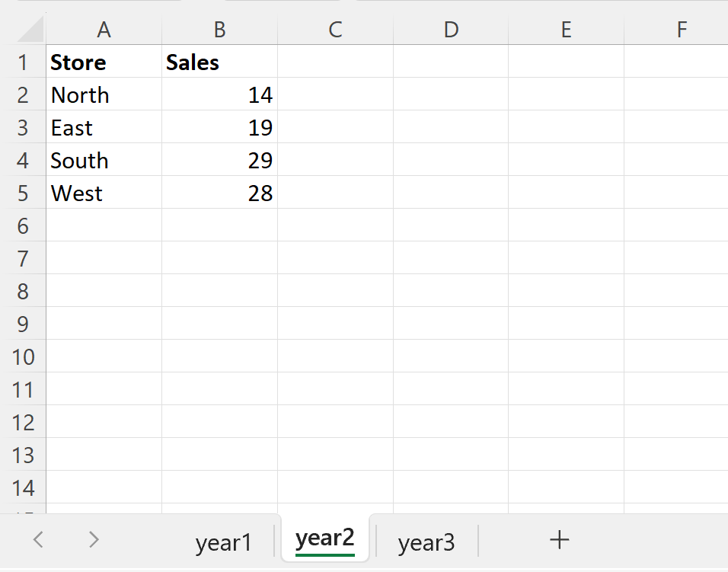Select empty cell C1 next to Sales
Image resolution: width=728 pixels, height=572 pixels.
335,62
